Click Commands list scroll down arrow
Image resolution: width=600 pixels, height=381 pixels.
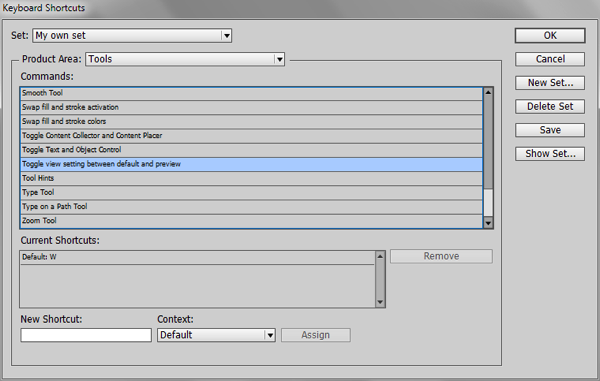[x=488, y=223]
